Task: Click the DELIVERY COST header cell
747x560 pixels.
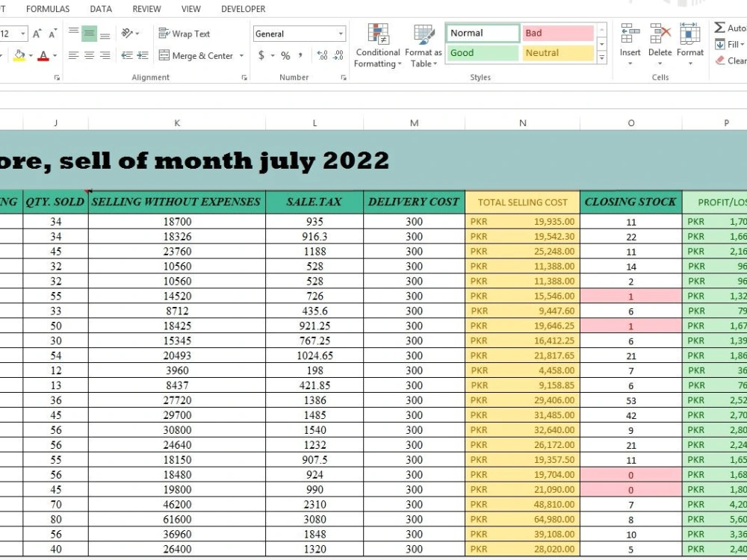Action: pyautogui.click(x=414, y=202)
